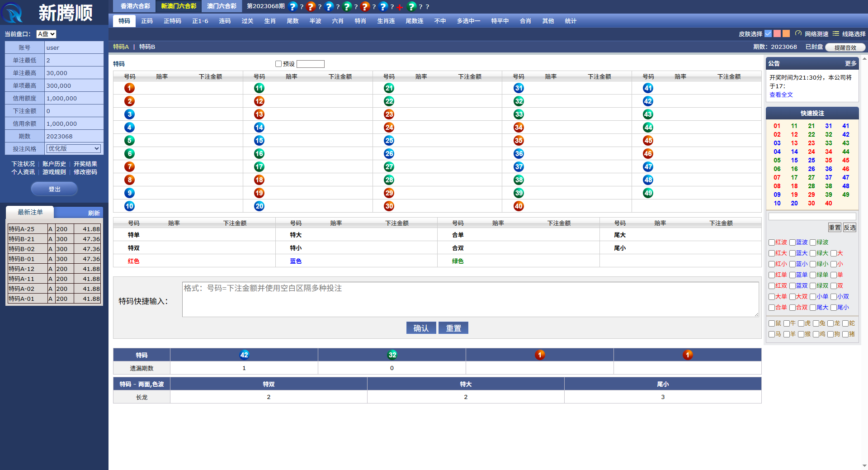This screenshot has height=470, width=868.
Task: Check the 龙 zodiac checkbox
Action: pos(830,323)
